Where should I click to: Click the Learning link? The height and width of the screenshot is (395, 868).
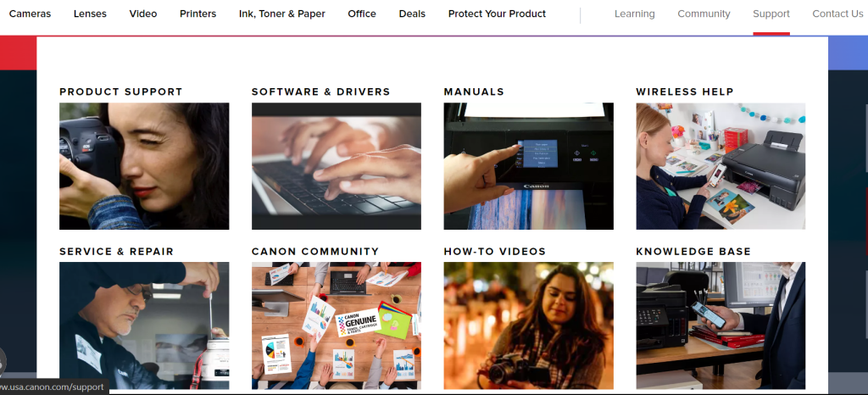(x=634, y=14)
